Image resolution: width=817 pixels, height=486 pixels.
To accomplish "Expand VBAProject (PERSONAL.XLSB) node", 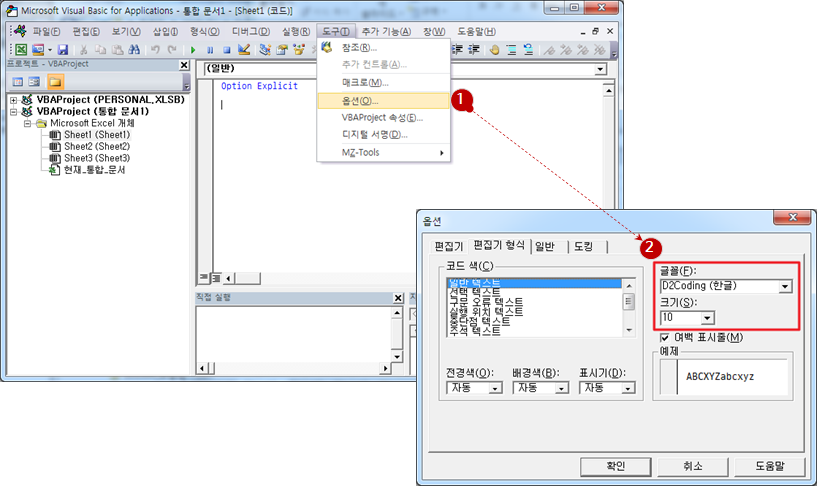I will 14,99.
